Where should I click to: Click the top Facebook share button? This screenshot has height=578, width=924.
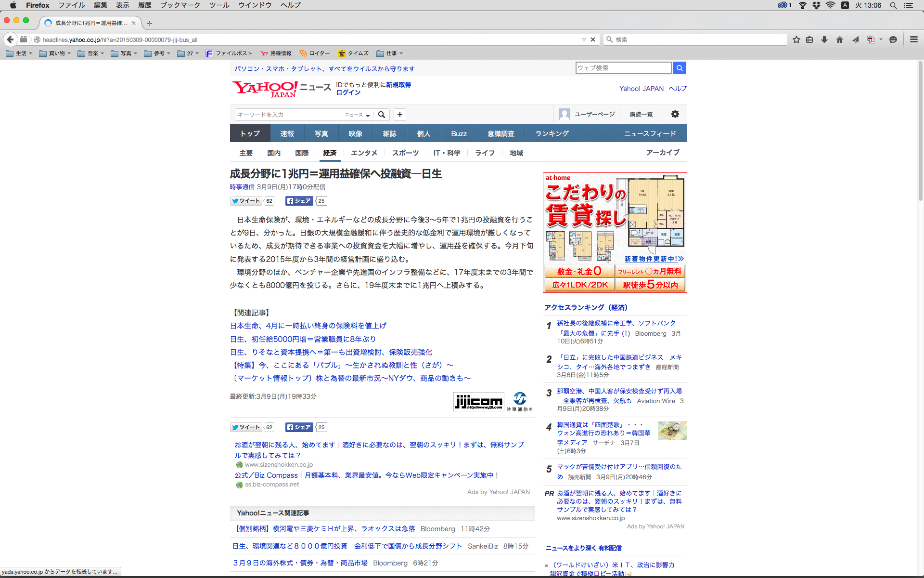point(299,201)
